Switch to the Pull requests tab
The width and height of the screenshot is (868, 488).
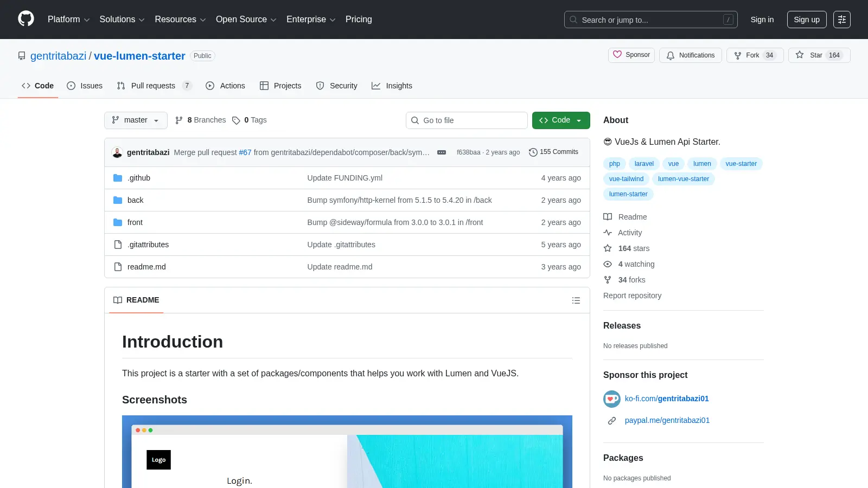[x=154, y=86]
